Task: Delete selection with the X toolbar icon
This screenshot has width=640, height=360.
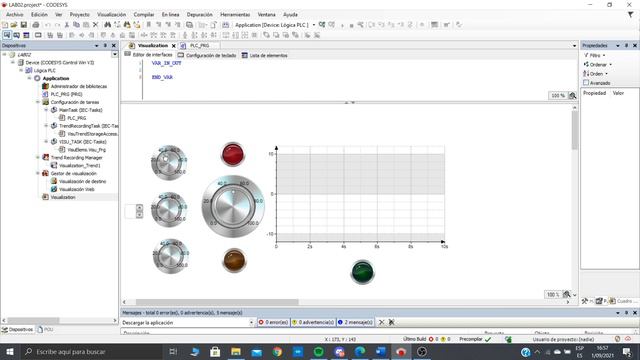Action: [96, 25]
